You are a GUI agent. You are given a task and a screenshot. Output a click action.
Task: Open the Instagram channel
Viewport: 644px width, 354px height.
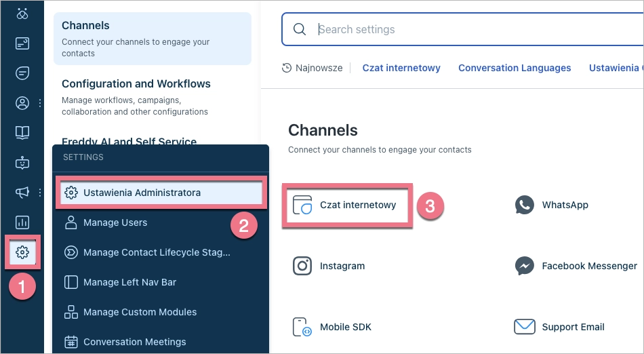329,266
